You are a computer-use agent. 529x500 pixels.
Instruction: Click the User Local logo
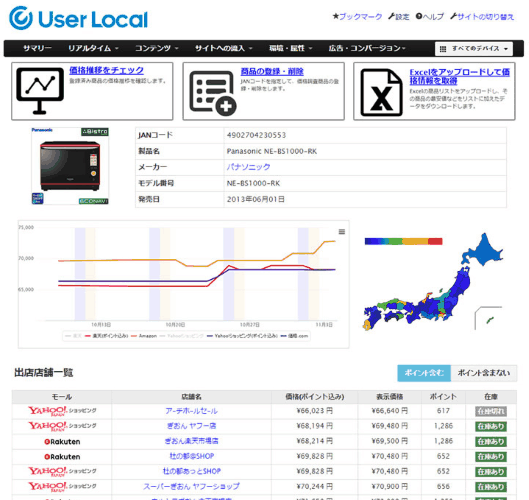[78, 18]
